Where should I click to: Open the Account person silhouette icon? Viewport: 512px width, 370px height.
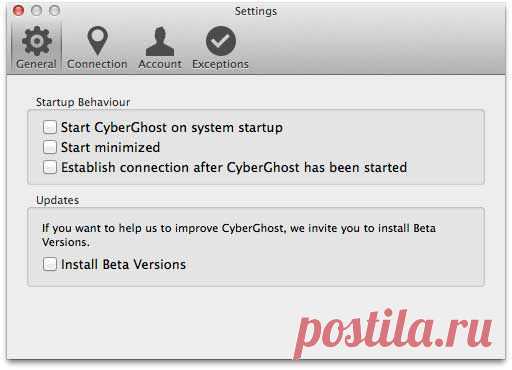coord(160,41)
